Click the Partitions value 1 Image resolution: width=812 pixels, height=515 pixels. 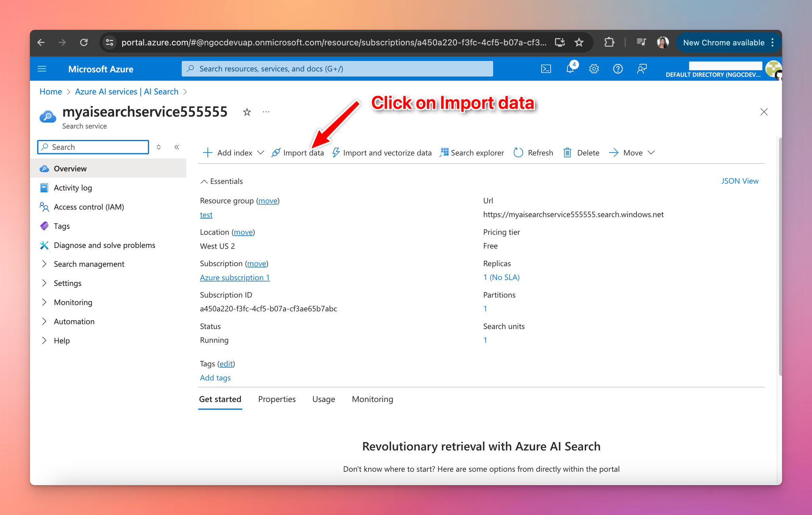(x=485, y=308)
